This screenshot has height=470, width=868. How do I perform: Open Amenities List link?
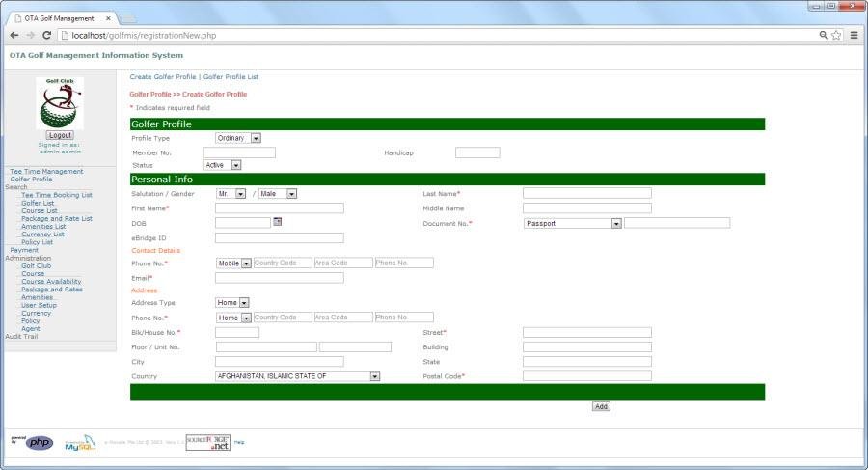[43, 226]
